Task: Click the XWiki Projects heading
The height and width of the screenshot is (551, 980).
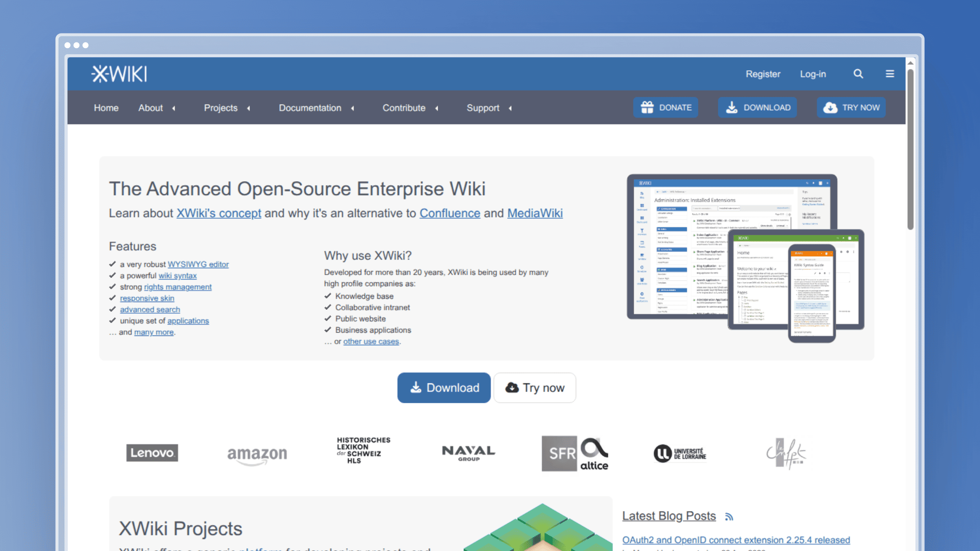Action: coord(180,529)
